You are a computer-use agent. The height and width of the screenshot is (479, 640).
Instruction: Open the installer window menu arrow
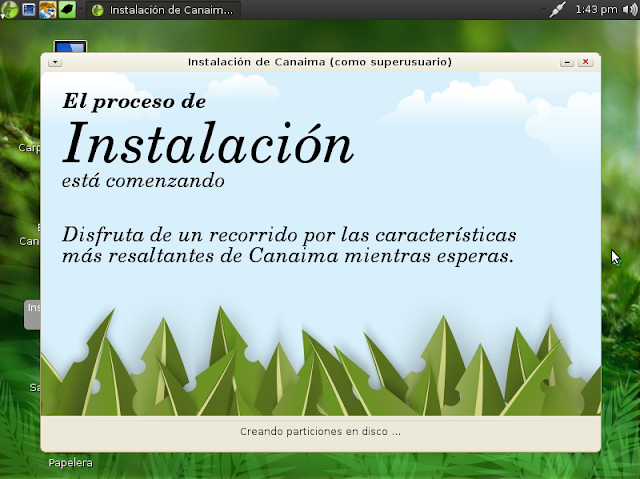pyautogui.click(x=55, y=62)
